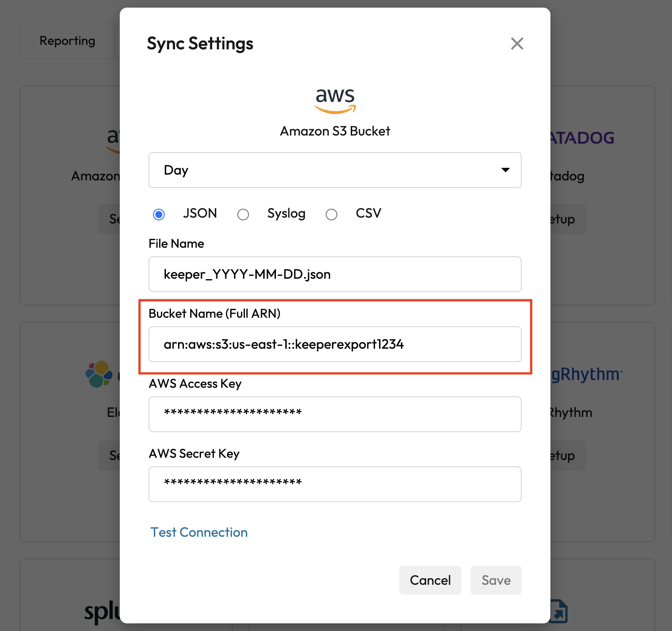Click the Splunk logo at the bottom
Viewport: 672px width, 631px height.
(102, 611)
